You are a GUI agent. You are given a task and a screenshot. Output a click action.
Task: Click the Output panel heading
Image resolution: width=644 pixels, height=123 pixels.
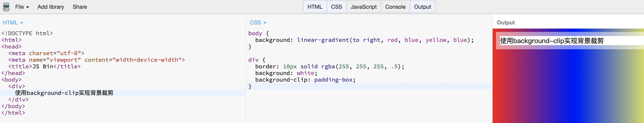[506, 23]
